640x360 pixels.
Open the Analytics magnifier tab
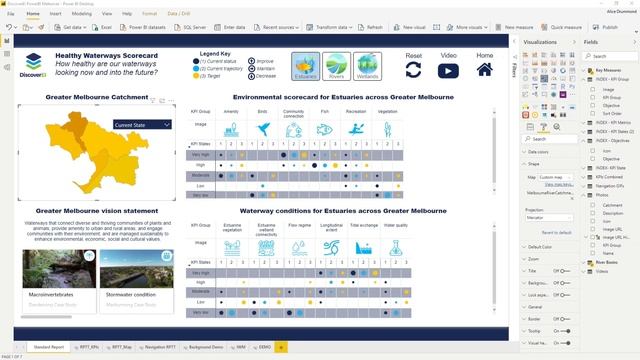tap(557, 127)
